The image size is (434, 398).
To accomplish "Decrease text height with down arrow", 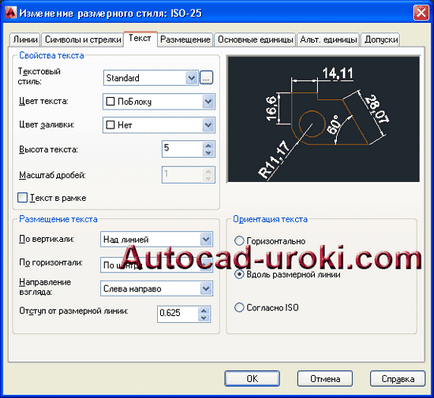I will pos(208,153).
